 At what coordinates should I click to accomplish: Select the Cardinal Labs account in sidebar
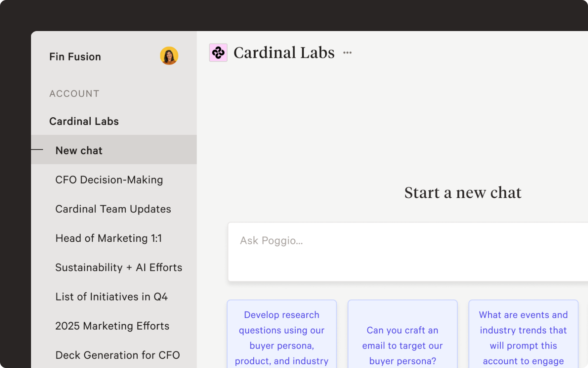[84, 121]
